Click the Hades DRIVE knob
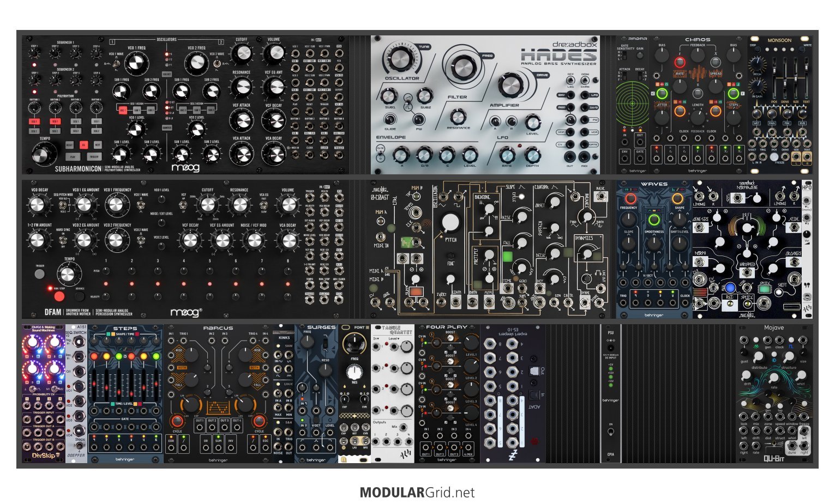Image resolution: width=835 pixels, height=504 pixels. point(510,86)
